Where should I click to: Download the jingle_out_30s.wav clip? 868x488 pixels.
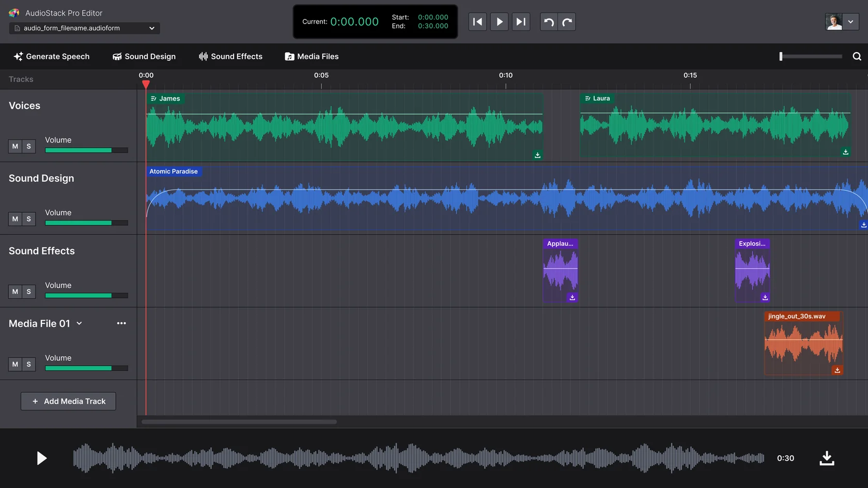click(x=837, y=370)
